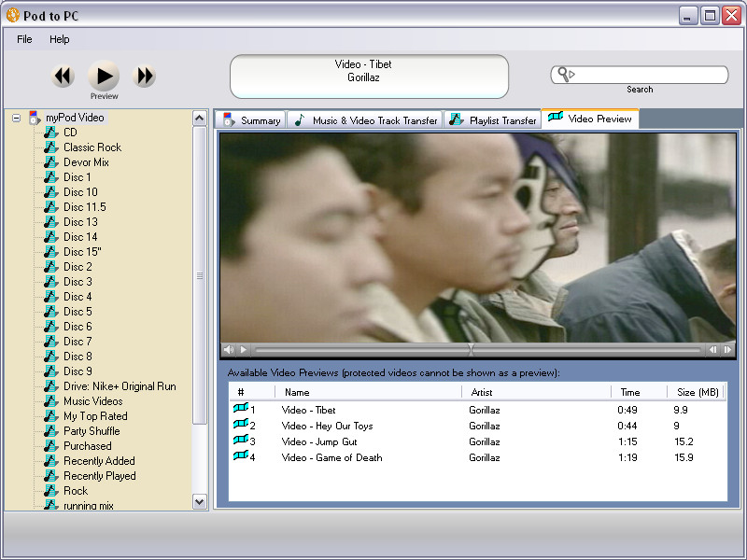Click the Disc 13 playlist icon
Screen dimensions: 747x560
tap(51, 222)
